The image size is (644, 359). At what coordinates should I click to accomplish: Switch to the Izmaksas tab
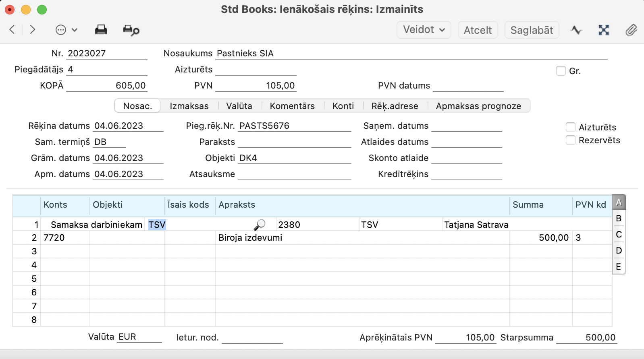pos(189,106)
